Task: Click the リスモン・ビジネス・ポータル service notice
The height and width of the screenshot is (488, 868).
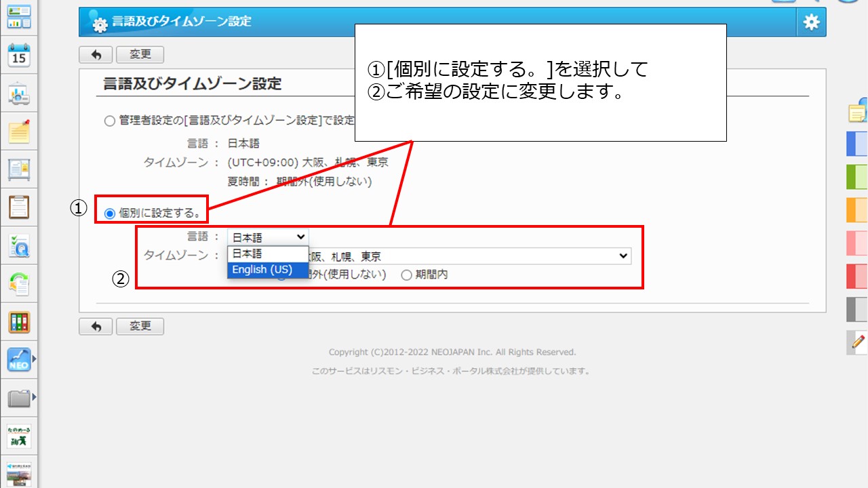Action: pos(451,371)
